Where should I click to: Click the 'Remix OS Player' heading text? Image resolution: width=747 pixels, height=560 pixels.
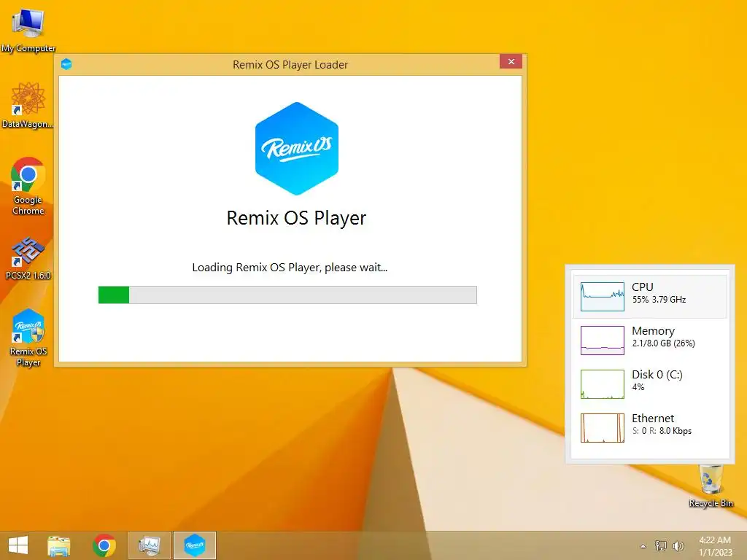tap(296, 218)
